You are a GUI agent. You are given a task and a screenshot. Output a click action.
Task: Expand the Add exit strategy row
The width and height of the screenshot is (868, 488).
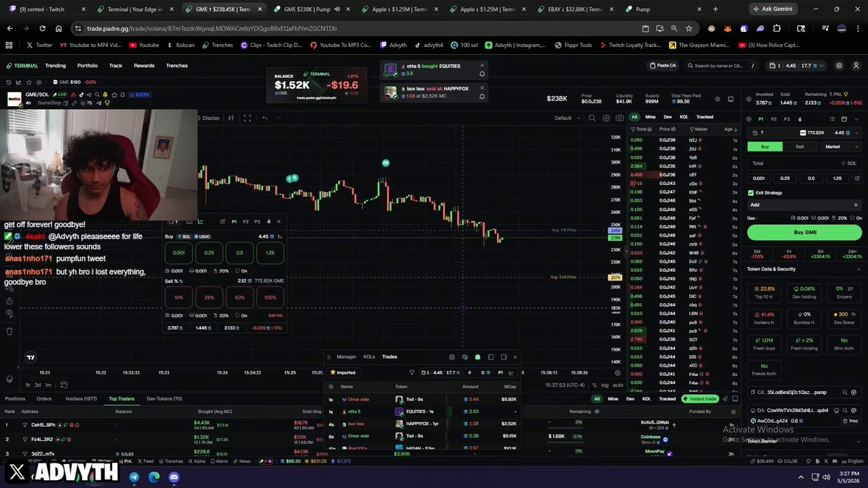pos(804,205)
